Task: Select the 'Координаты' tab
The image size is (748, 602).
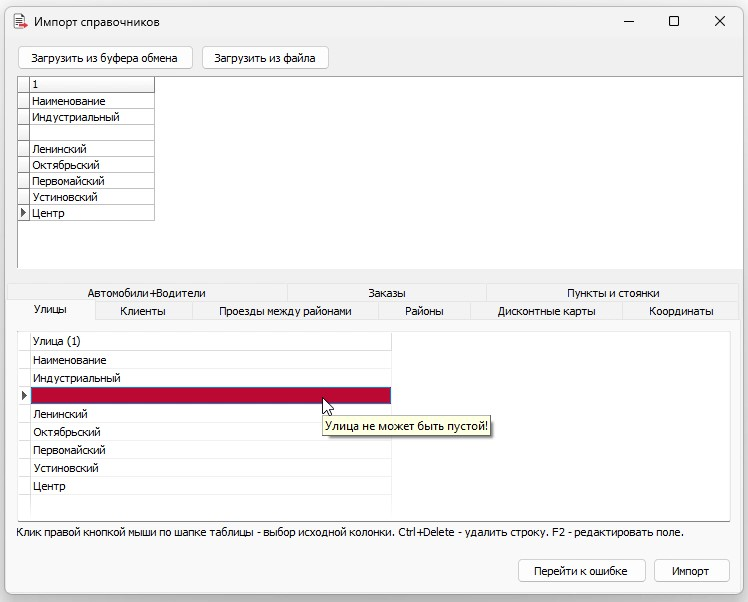Action: 680,311
